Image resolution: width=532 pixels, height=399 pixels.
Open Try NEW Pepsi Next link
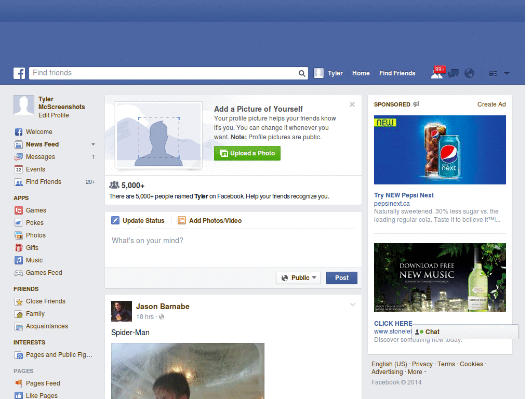click(404, 195)
